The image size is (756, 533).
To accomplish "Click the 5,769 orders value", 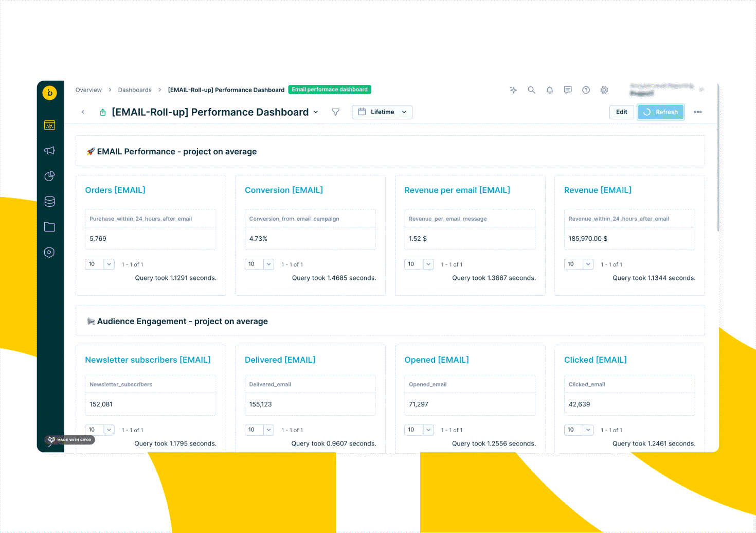I will pyautogui.click(x=98, y=239).
